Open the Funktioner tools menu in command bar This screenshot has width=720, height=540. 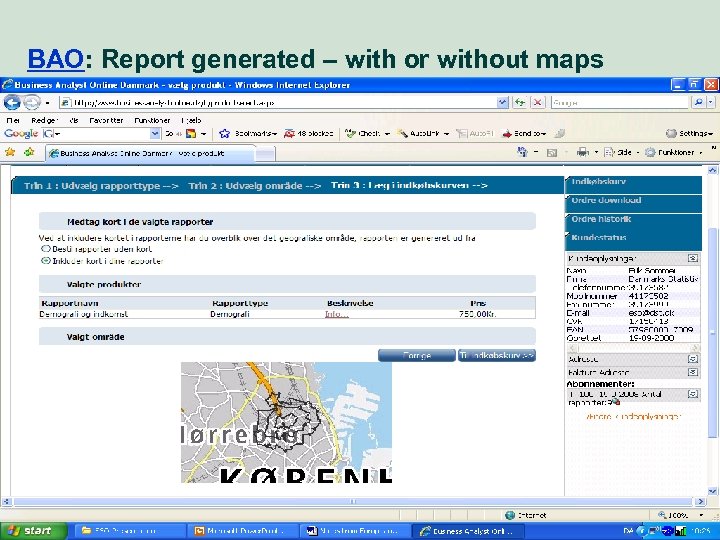click(x=673, y=152)
